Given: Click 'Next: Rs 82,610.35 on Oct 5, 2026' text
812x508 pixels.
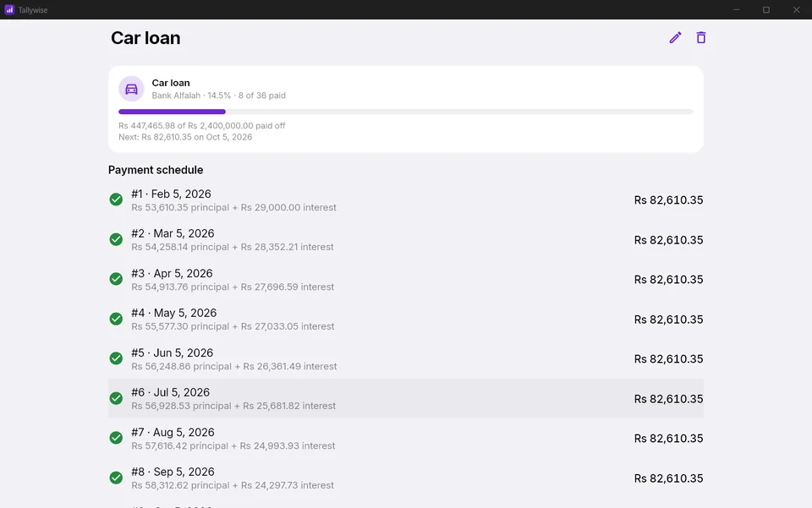Looking at the screenshot, I should coord(185,137).
